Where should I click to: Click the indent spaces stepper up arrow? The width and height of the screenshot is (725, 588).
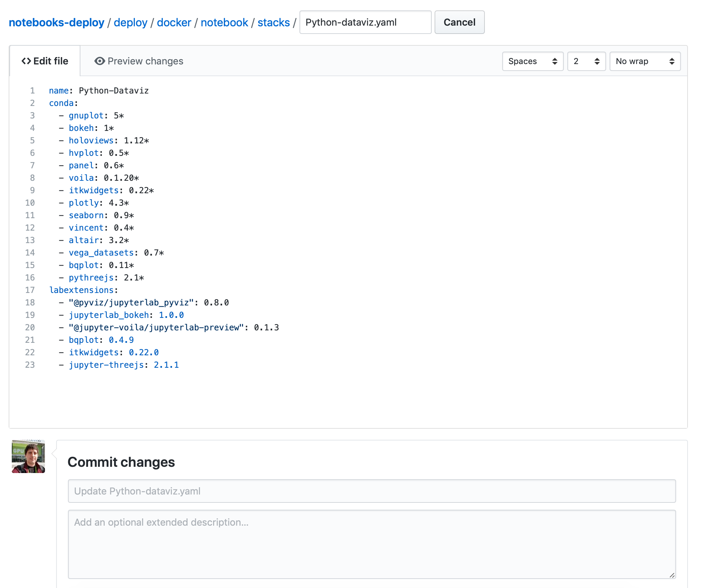tap(596, 58)
